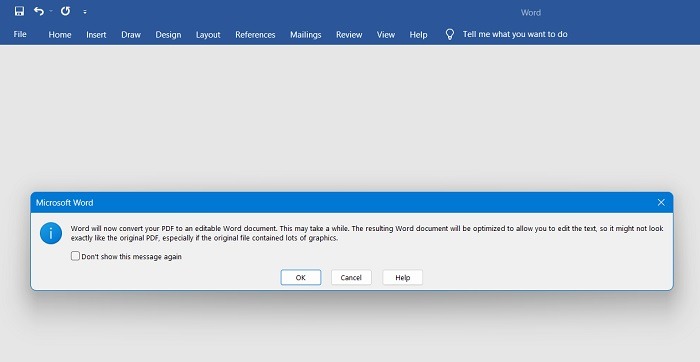Click the lightbulb Tell Me icon

(x=450, y=34)
